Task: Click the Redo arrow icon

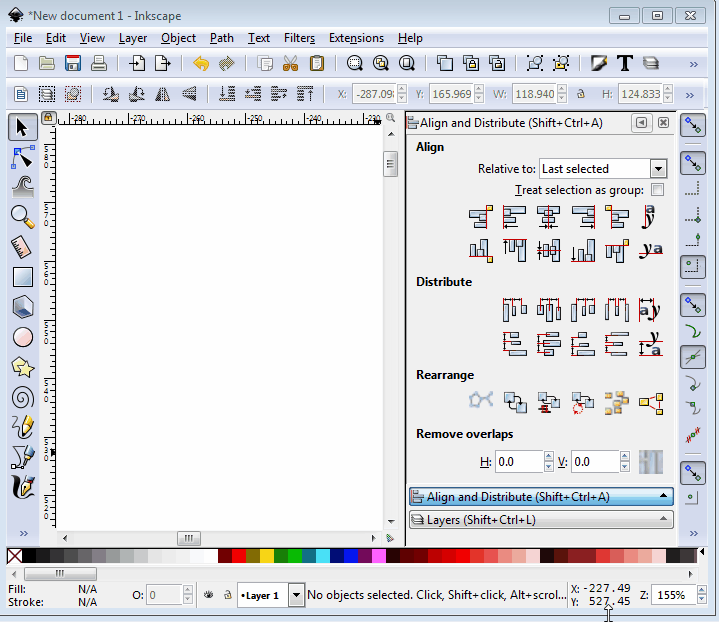Action: [227, 63]
